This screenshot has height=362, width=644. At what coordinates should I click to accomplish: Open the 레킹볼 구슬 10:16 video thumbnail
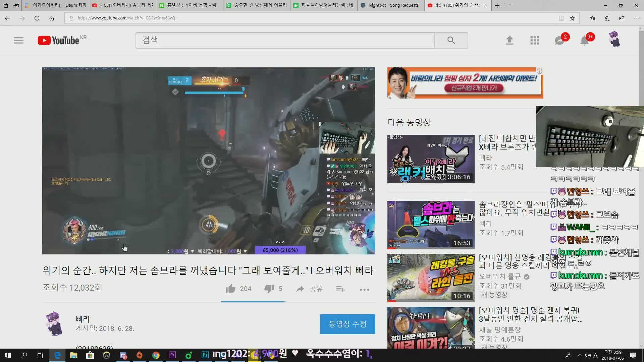click(431, 278)
